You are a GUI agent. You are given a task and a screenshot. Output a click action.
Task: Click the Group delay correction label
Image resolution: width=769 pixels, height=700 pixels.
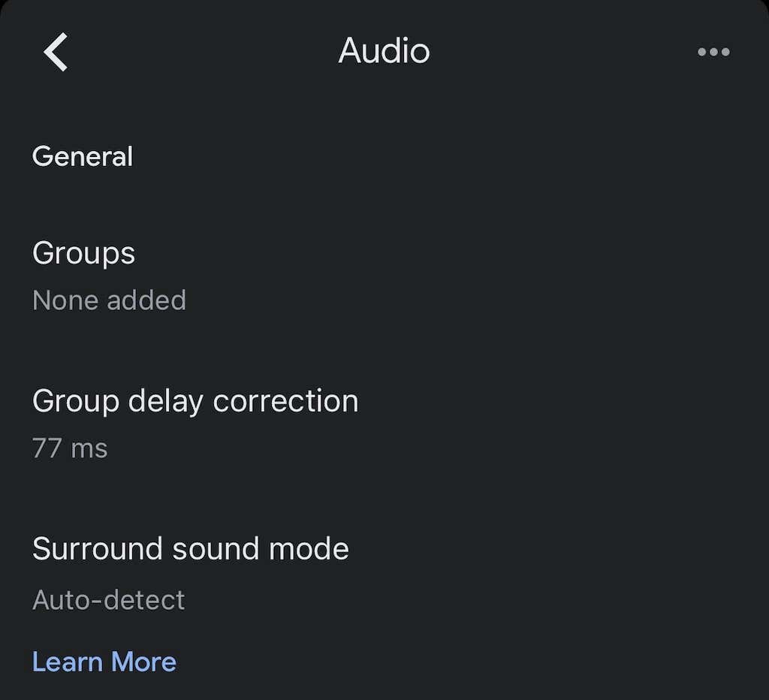pyautogui.click(x=195, y=401)
